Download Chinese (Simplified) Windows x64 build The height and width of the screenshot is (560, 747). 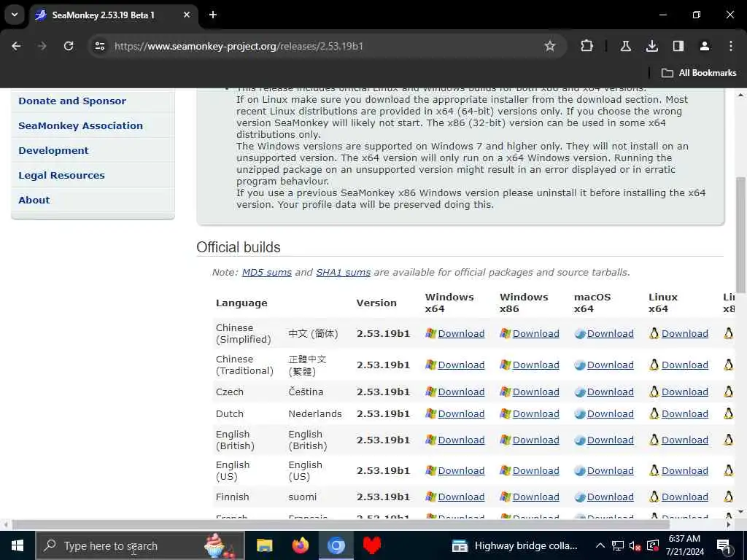(x=461, y=334)
